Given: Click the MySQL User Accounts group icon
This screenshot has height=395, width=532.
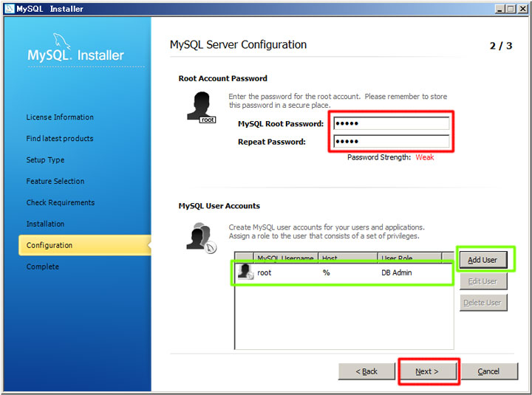Looking at the screenshot, I should [x=201, y=238].
